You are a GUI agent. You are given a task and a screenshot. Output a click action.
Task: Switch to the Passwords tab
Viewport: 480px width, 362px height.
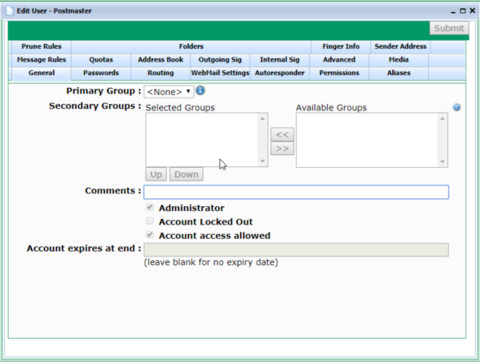(101, 73)
